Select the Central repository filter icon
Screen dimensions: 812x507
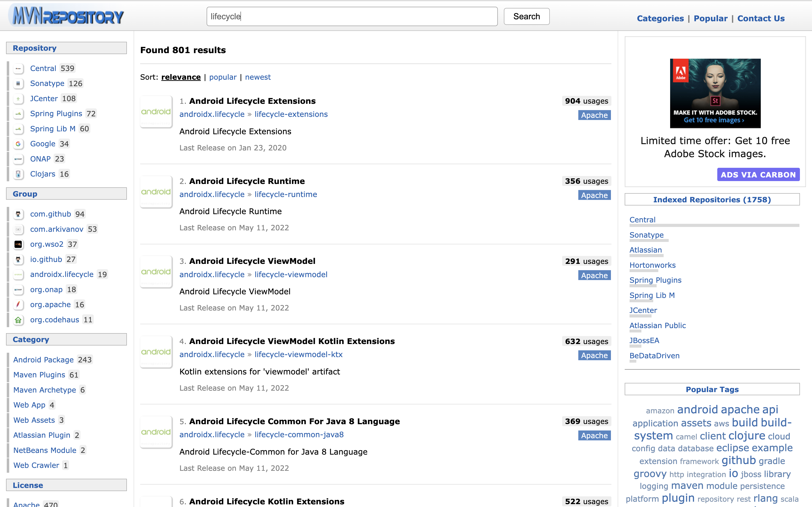click(x=19, y=68)
